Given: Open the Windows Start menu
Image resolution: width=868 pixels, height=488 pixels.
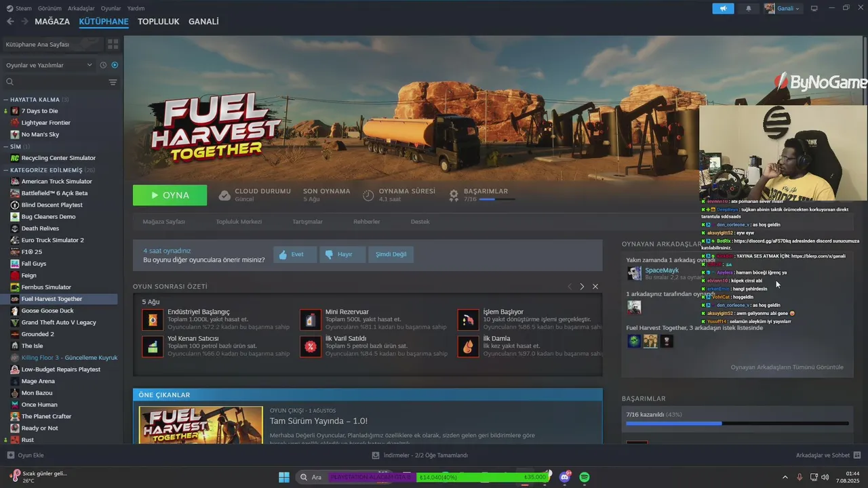Looking at the screenshot, I should click(x=284, y=477).
